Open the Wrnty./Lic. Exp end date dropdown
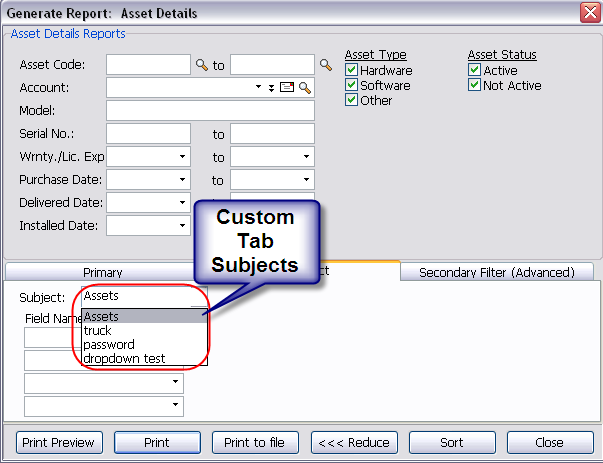 point(306,157)
